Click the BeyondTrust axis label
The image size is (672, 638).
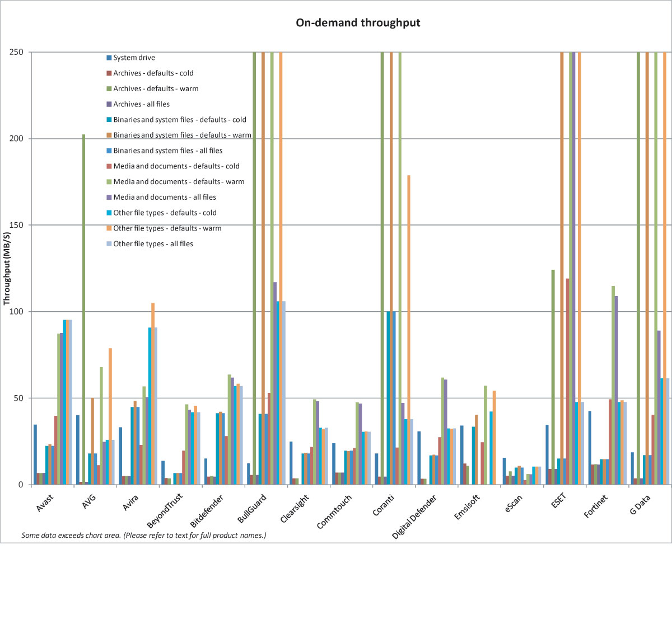(x=165, y=511)
